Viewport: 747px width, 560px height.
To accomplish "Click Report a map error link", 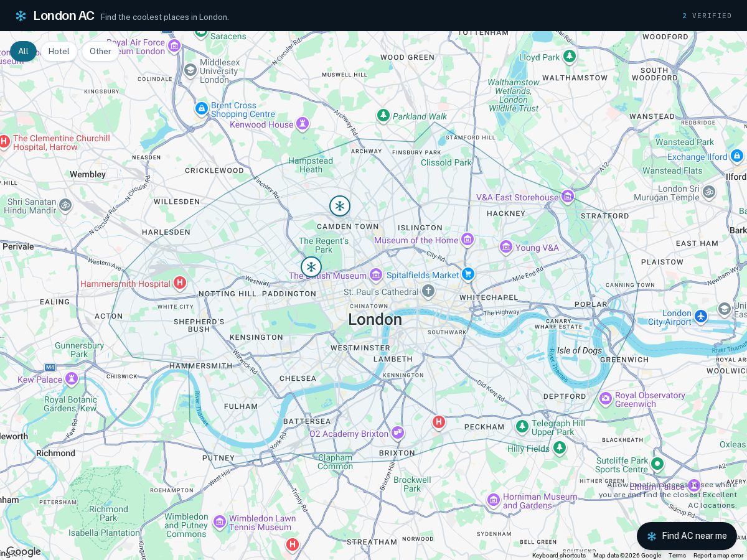I will (x=718, y=556).
